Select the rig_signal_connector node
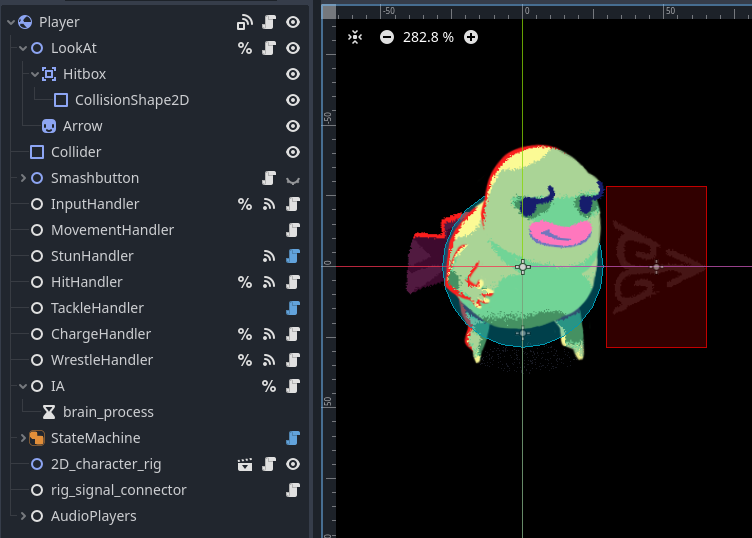Screen dimensions: 752x538 coord(118,490)
